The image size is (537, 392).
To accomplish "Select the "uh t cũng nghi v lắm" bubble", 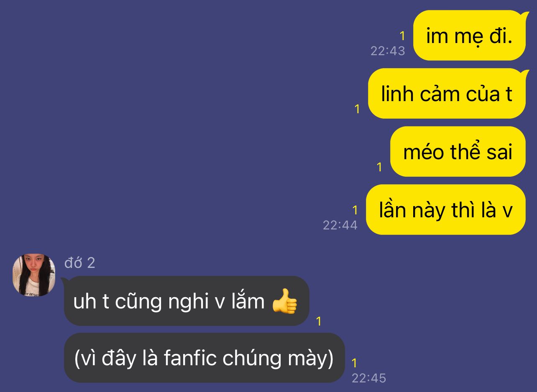I will pos(187,301).
